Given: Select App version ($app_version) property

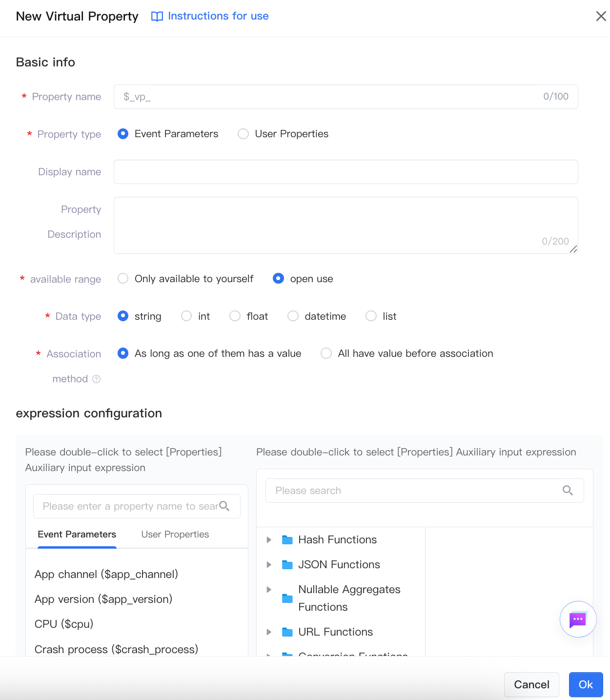Looking at the screenshot, I should pyautogui.click(x=103, y=599).
